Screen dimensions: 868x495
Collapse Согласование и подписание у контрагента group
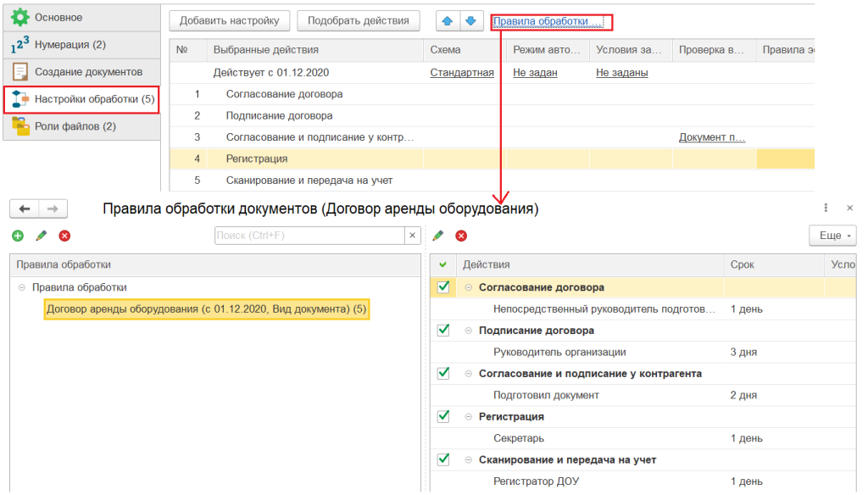pyautogui.click(x=468, y=374)
